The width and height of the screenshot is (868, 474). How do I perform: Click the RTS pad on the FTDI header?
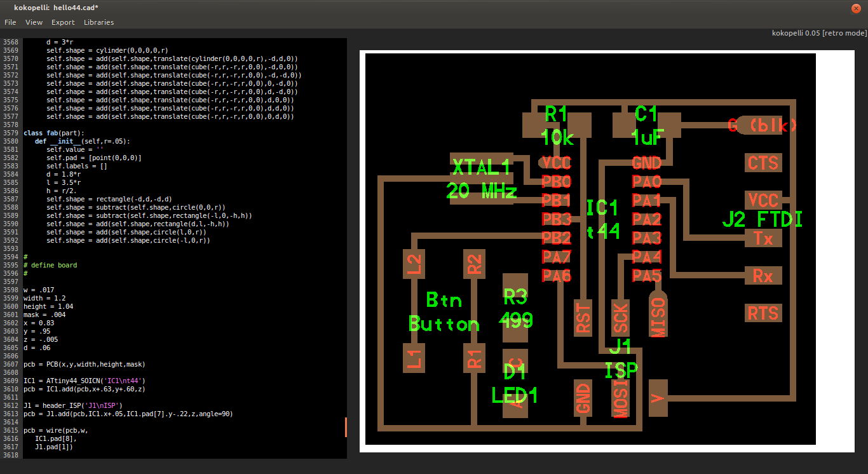point(763,313)
